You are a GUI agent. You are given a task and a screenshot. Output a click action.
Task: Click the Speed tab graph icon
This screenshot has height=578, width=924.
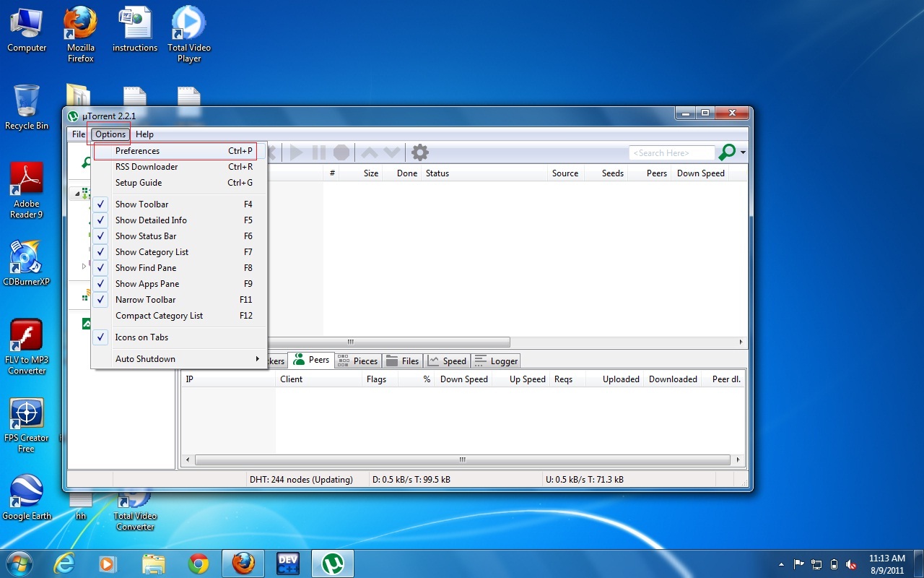[434, 361]
